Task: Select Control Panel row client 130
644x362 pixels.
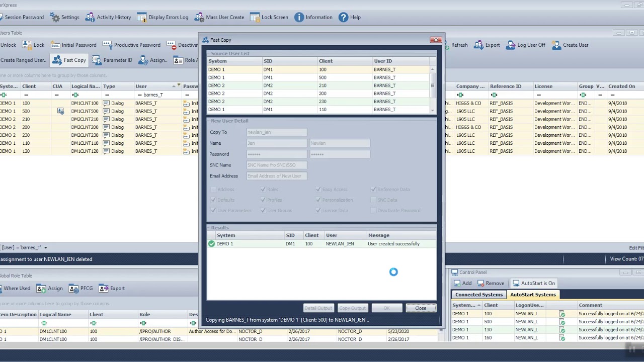Action: coord(547,330)
